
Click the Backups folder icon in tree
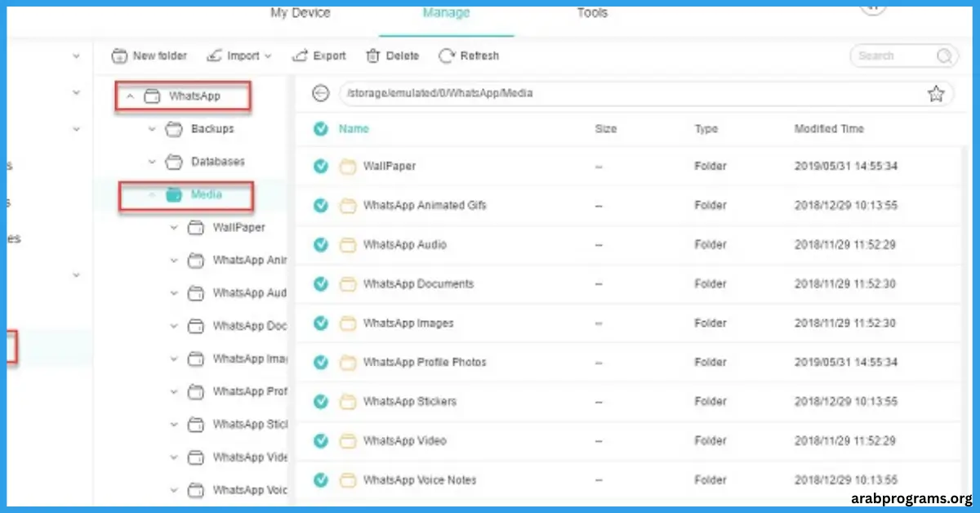click(173, 129)
